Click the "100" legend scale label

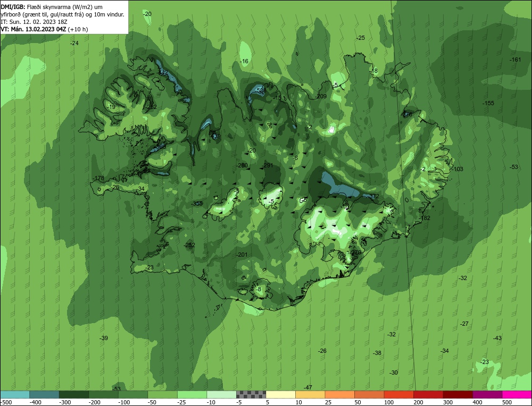[x=389, y=402]
